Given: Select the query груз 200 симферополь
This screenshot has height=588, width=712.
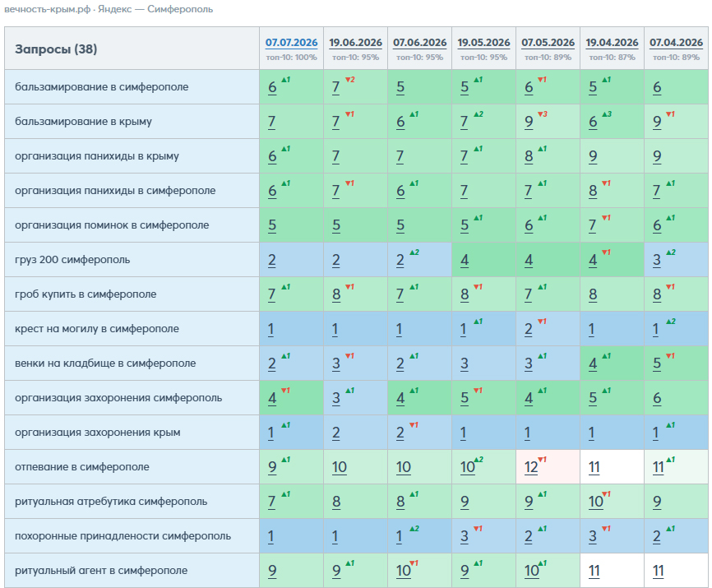Looking at the screenshot, I should point(72,260).
